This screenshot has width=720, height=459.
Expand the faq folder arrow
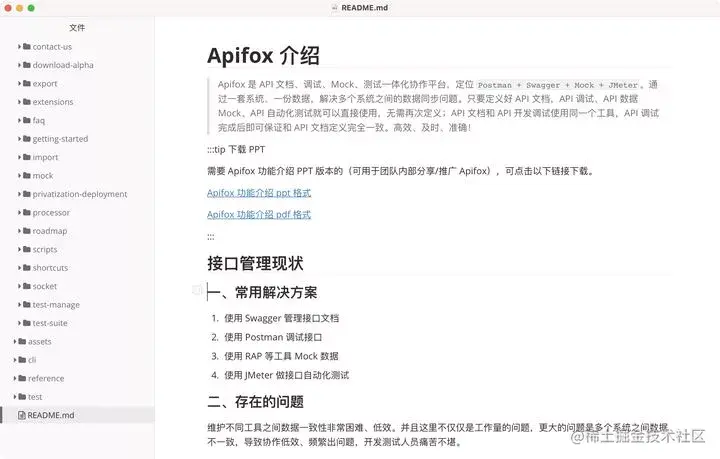pos(19,120)
